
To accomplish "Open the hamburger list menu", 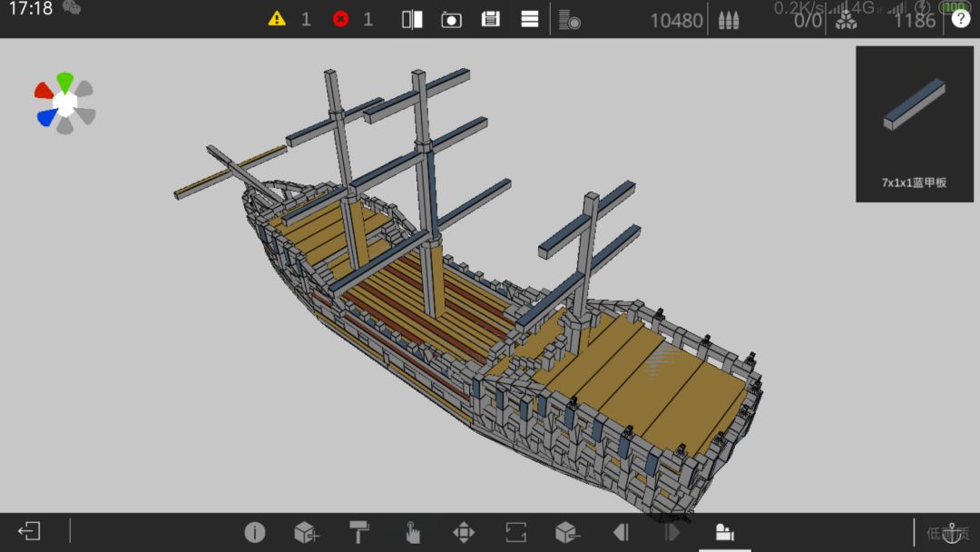I will (529, 19).
